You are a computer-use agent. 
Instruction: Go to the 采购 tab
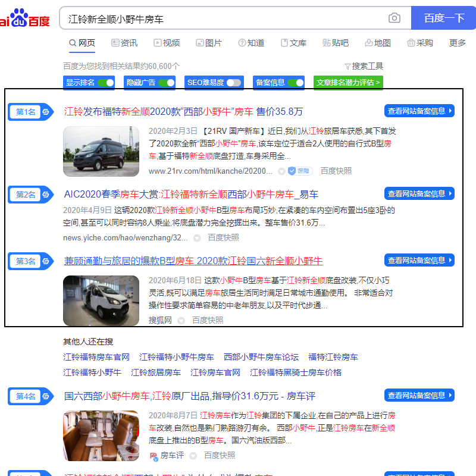click(x=420, y=43)
